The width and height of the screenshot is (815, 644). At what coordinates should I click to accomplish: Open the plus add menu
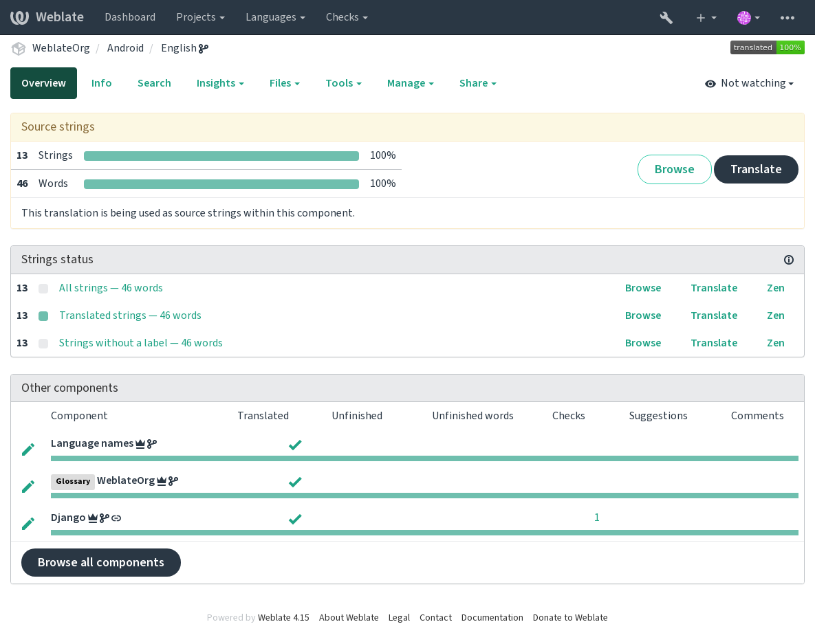(x=706, y=18)
